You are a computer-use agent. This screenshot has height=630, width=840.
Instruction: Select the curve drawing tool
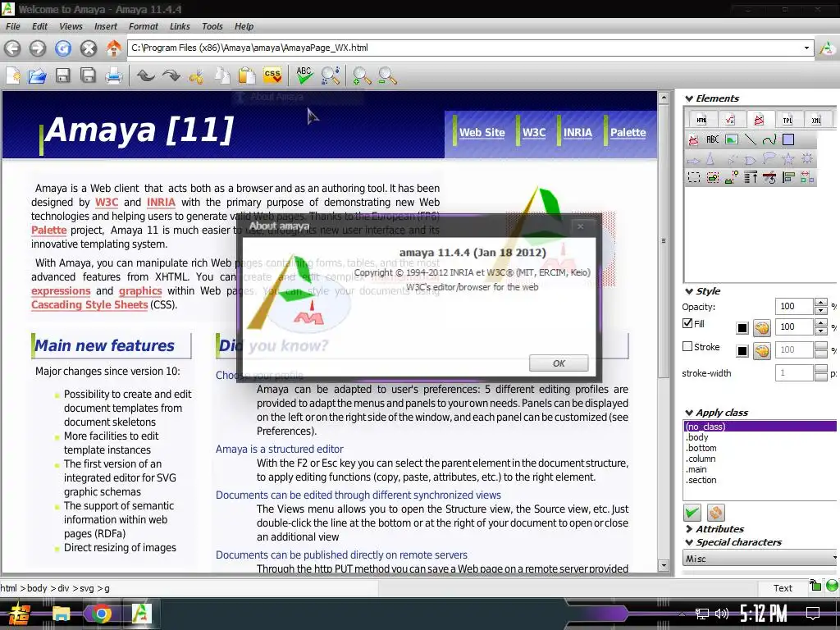769,139
